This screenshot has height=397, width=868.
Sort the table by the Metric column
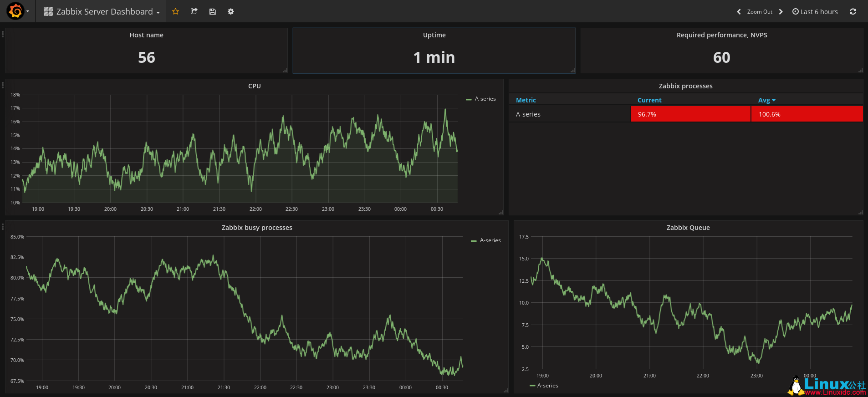tap(526, 100)
